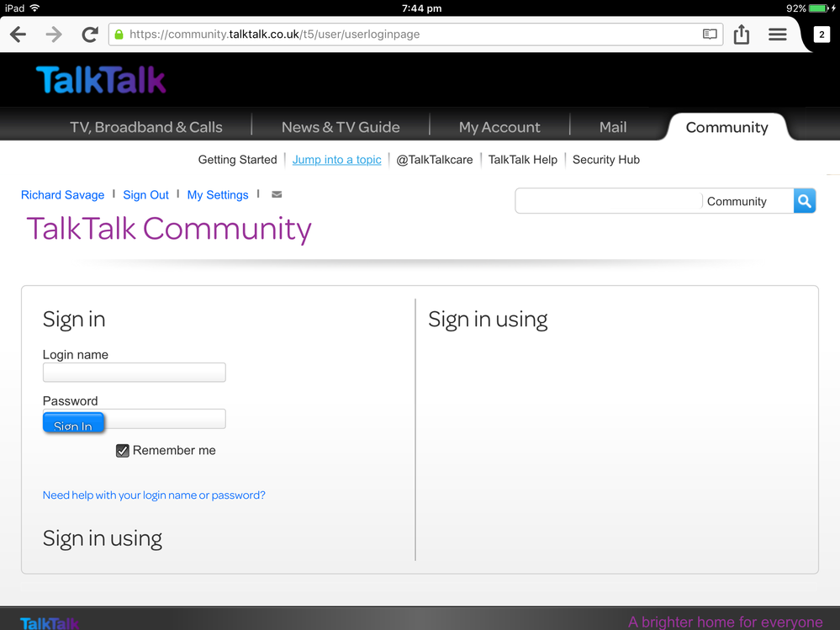
Task: Tap the Wi-Fi icon in status bar
Action: (x=34, y=8)
